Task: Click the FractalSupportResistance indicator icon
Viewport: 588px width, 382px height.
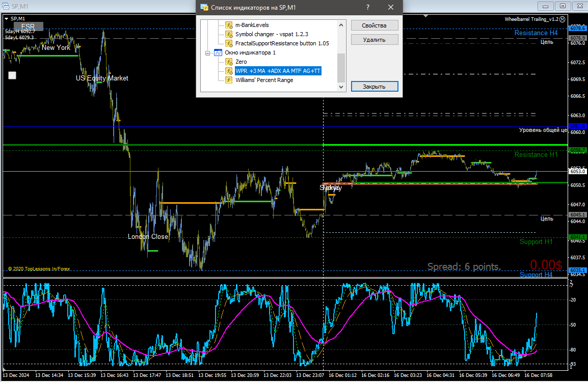Action: pos(229,43)
